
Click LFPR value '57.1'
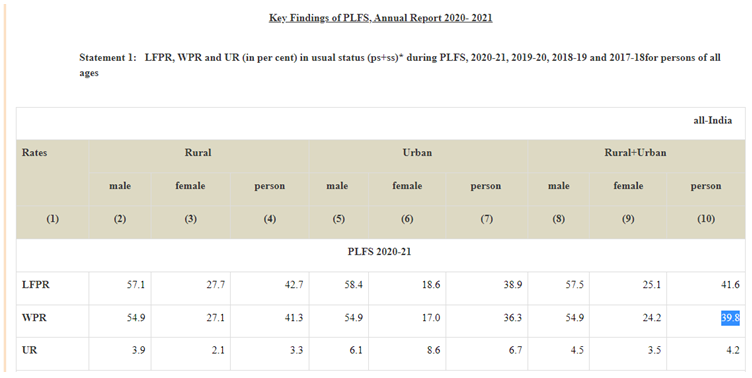coord(136,285)
